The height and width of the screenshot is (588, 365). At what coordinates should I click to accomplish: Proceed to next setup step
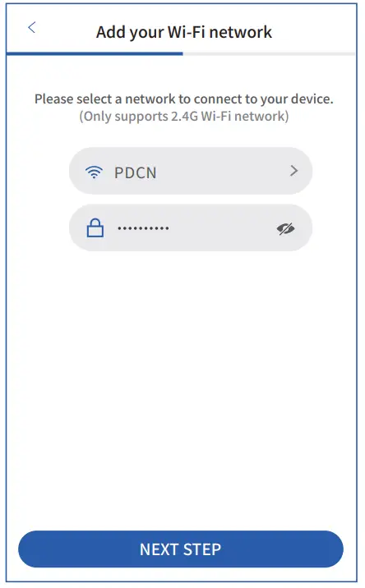tap(181, 549)
